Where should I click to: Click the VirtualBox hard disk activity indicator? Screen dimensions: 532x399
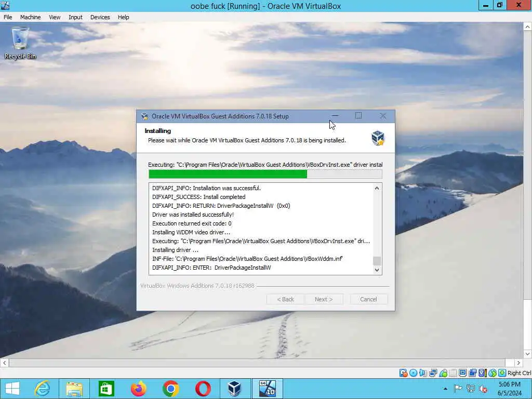tap(403, 373)
